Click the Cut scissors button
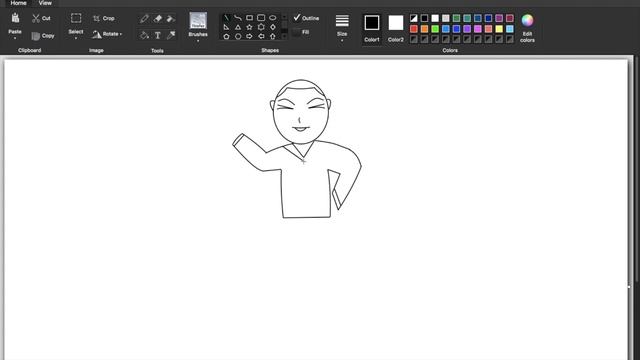Viewport: 640px width, 360px height. (x=41, y=18)
